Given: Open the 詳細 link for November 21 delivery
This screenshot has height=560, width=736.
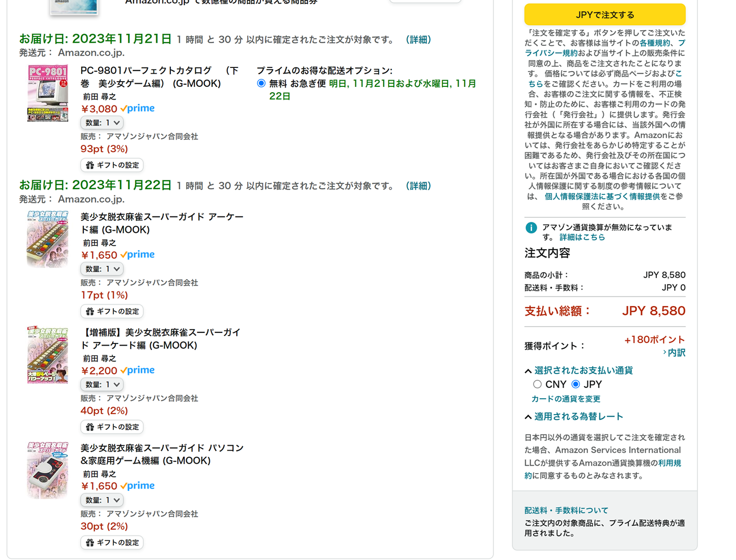Looking at the screenshot, I should pyautogui.click(x=419, y=40).
